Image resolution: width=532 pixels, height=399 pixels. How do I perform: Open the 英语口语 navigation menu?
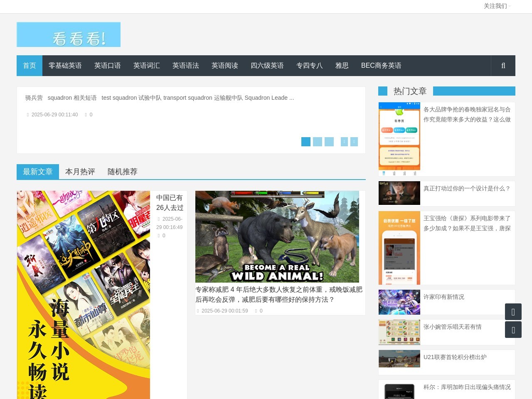(107, 65)
